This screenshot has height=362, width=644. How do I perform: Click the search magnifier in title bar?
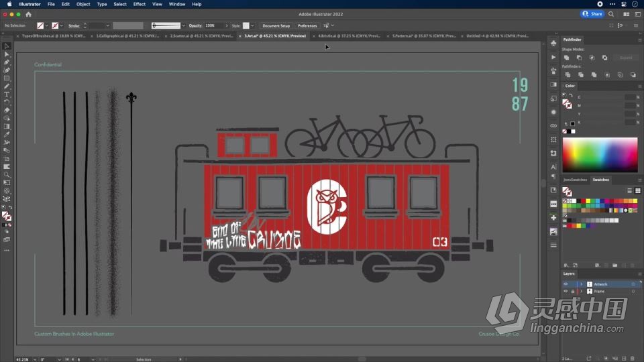pyautogui.click(x=611, y=14)
